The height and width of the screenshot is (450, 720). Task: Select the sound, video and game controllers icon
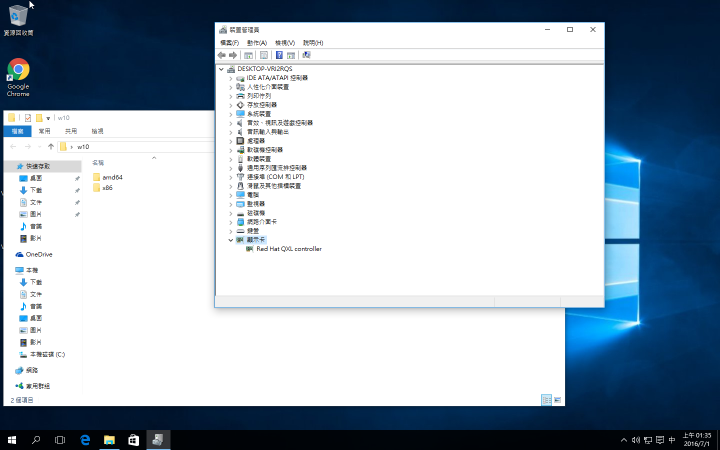tap(240, 123)
